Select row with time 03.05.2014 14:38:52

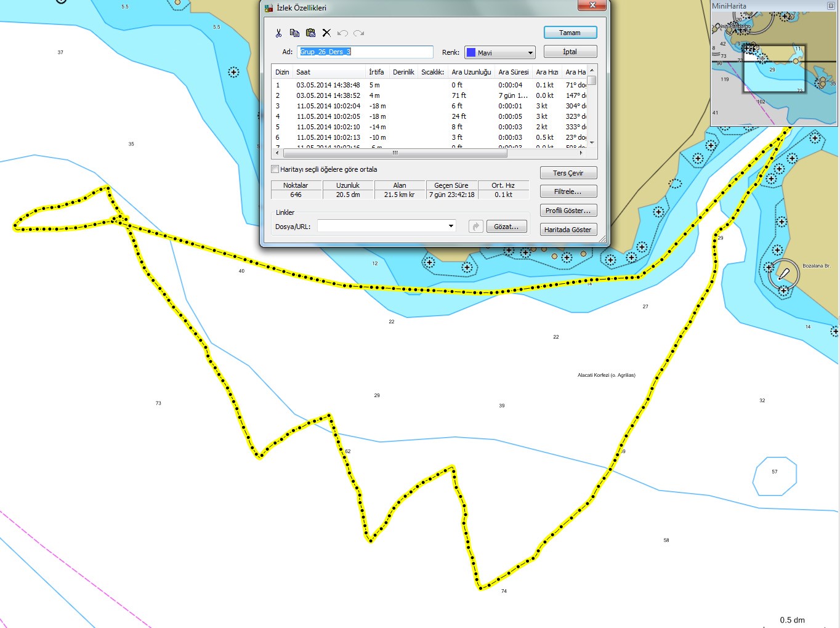point(429,95)
